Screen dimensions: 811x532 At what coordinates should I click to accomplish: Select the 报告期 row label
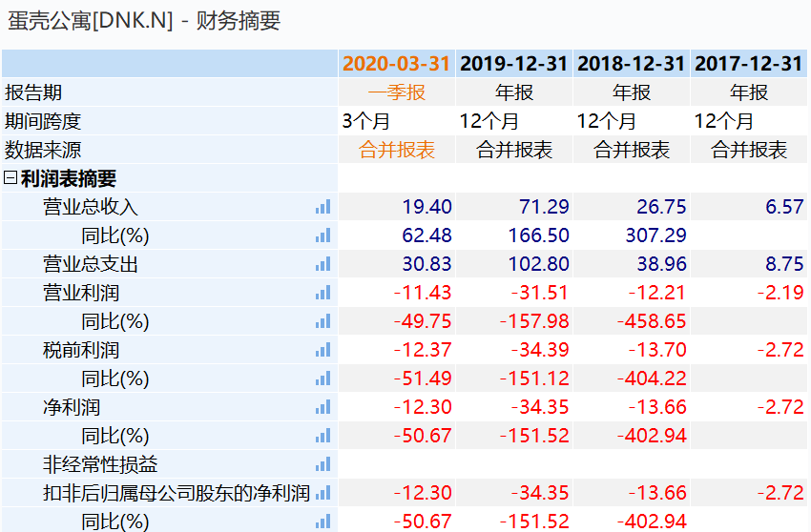[33, 92]
